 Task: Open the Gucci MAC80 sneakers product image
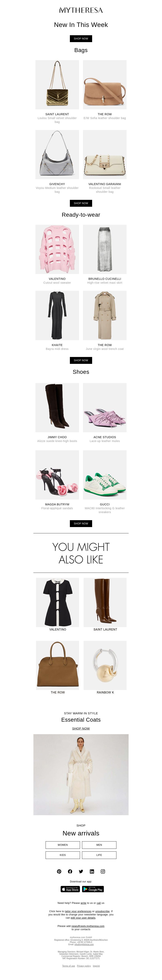[104, 475]
